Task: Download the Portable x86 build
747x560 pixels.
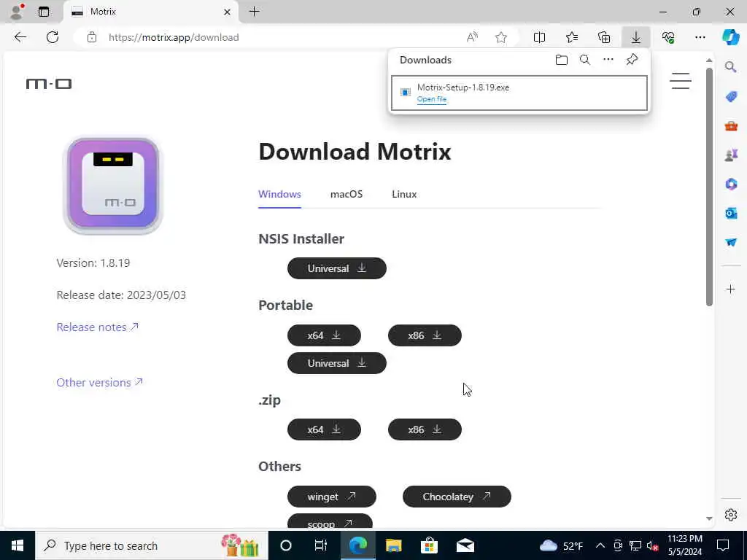Action: [x=425, y=335]
